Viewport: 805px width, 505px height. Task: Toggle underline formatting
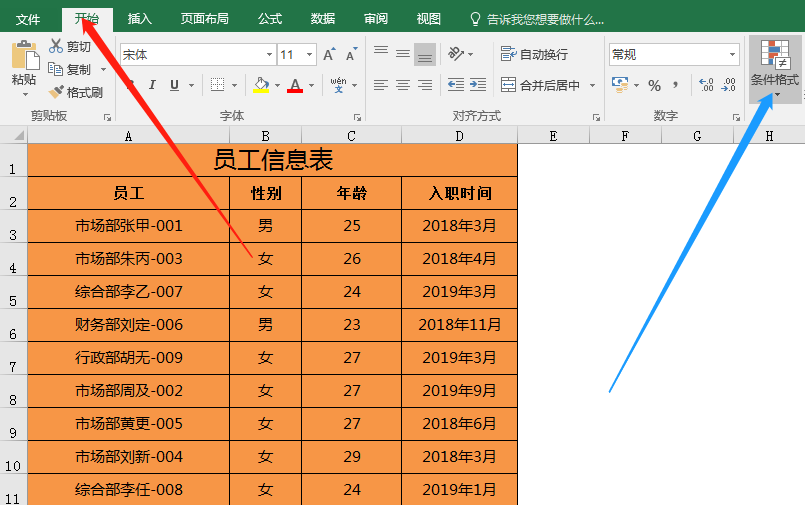[175, 85]
